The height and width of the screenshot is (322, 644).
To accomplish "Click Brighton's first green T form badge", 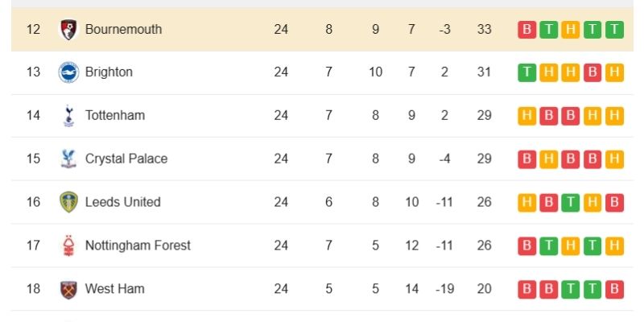I will point(526,72).
